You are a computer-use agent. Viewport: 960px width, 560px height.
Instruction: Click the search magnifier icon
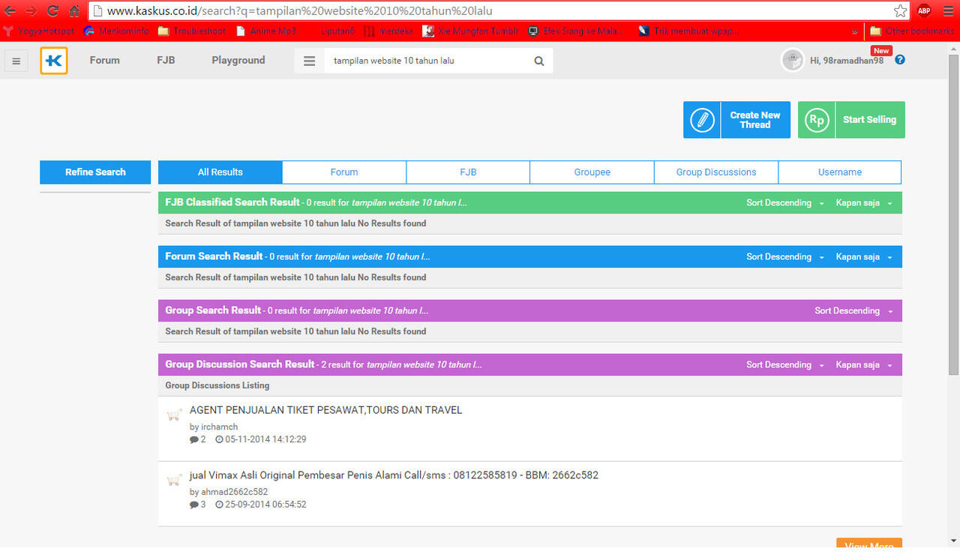pyautogui.click(x=538, y=61)
